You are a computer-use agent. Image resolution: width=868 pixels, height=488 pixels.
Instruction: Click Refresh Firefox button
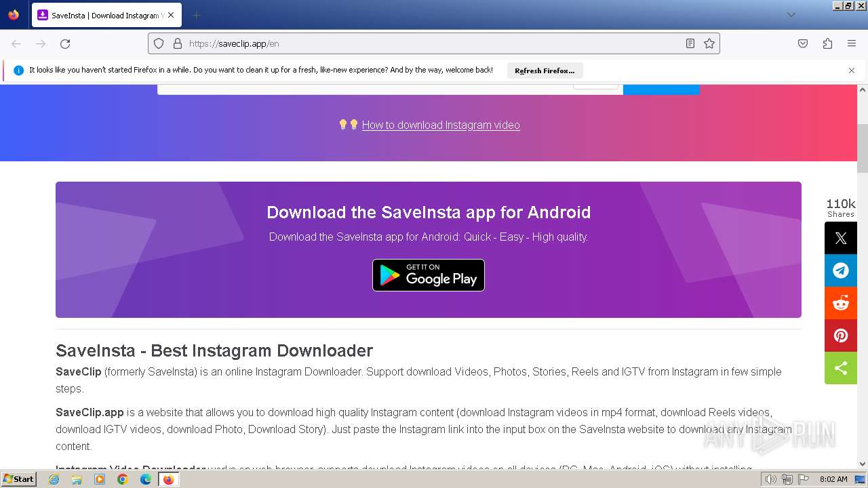click(x=545, y=70)
